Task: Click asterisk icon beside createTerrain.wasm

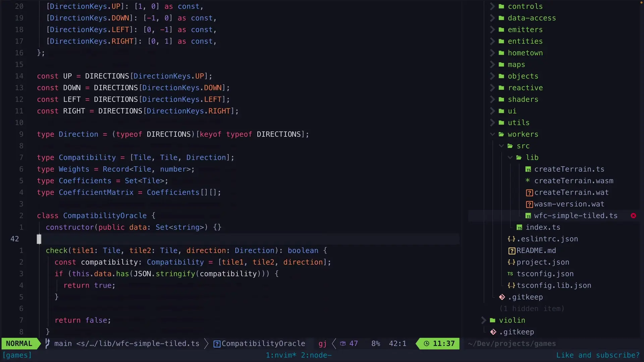Action: [528, 180]
